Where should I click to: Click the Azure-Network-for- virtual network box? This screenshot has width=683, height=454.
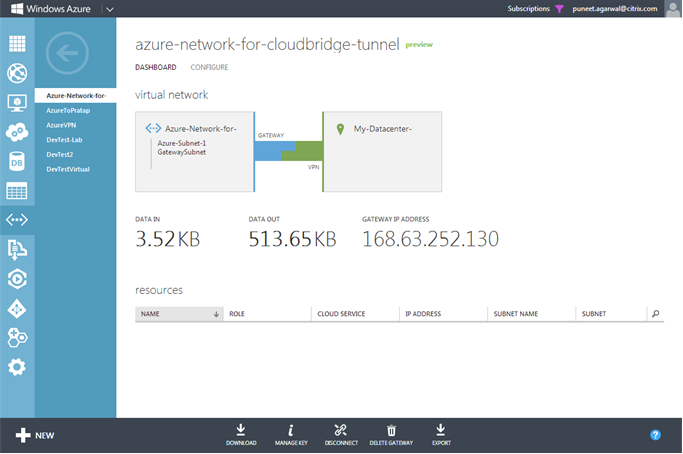point(194,152)
